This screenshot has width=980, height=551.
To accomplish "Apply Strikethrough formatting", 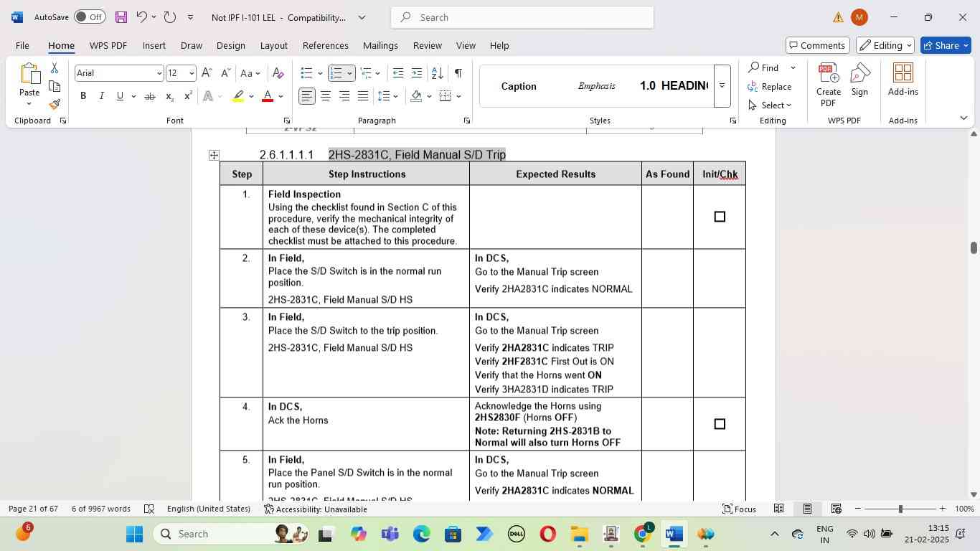I will [x=150, y=96].
